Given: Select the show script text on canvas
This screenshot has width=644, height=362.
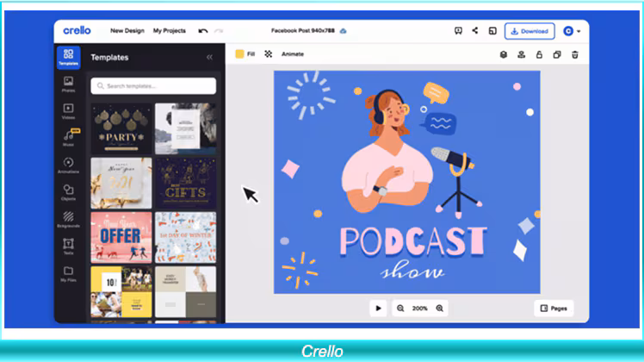Looking at the screenshot, I should (x=412, y=271).
